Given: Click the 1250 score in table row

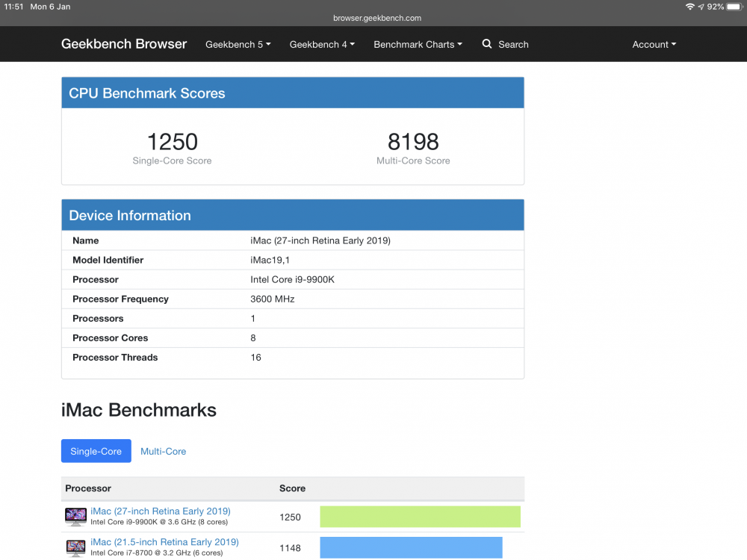Looking at the screenshot, I should (290, 517).
